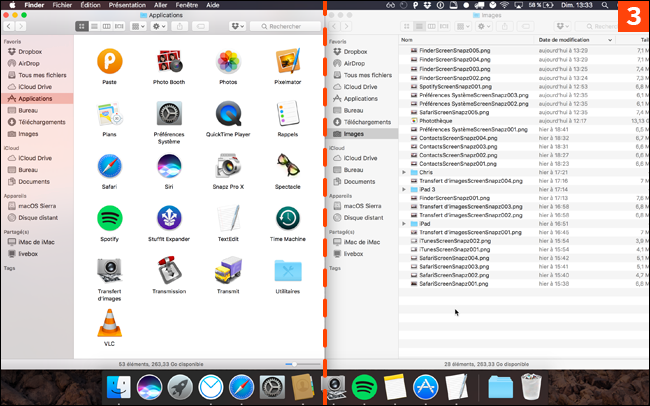Select the Transmission app icon
Image resolution: width=650 pixels, height=406 pixels.
pyautogui.click(x=169, y=270)
